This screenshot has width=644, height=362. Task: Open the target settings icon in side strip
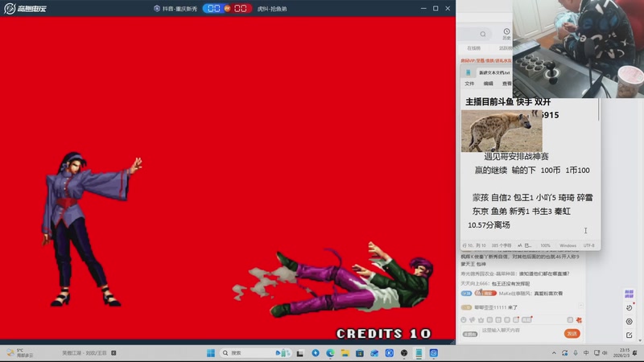[630, 321]
